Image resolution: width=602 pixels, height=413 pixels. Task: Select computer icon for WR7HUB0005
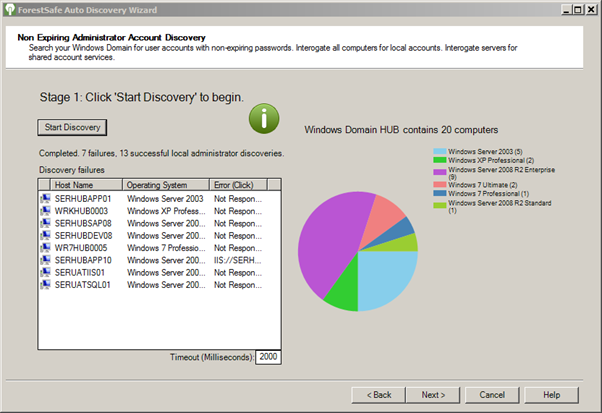coord(46,248)
